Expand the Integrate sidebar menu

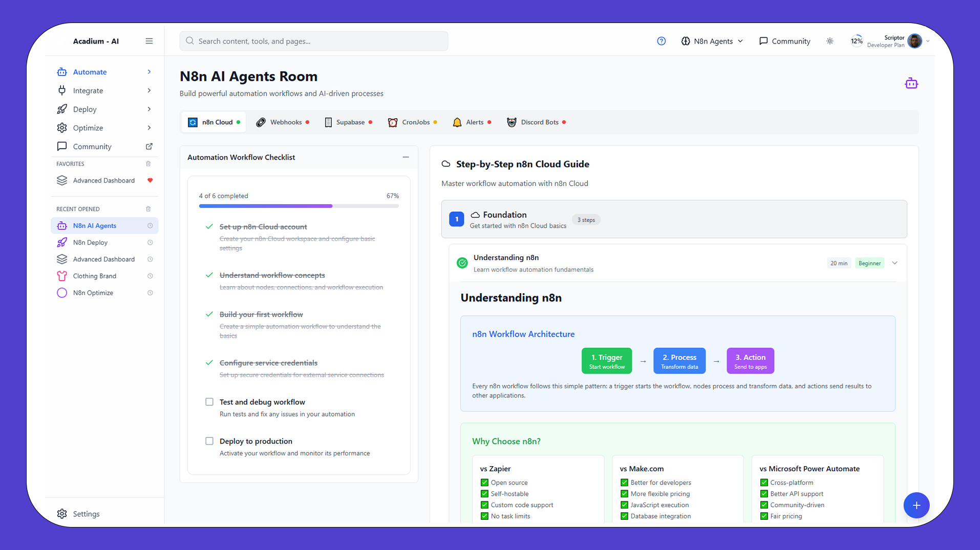pos(104,91)
